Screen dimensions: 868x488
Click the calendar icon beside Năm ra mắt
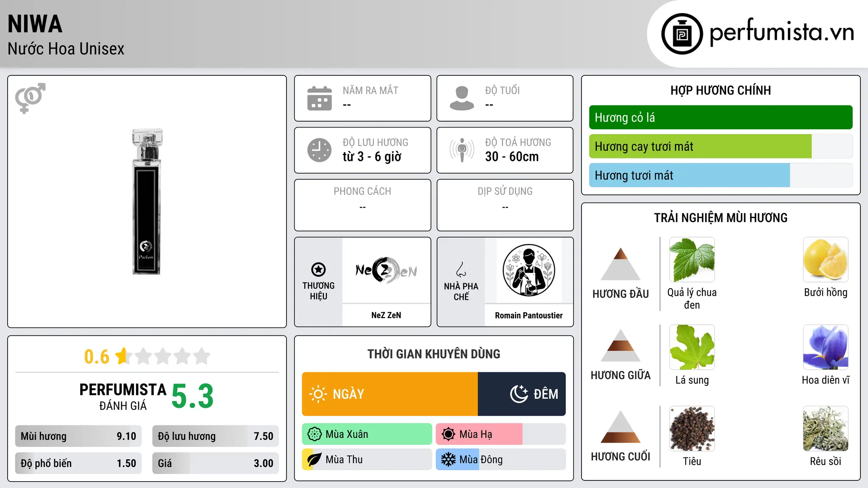[x=320, y=98]
